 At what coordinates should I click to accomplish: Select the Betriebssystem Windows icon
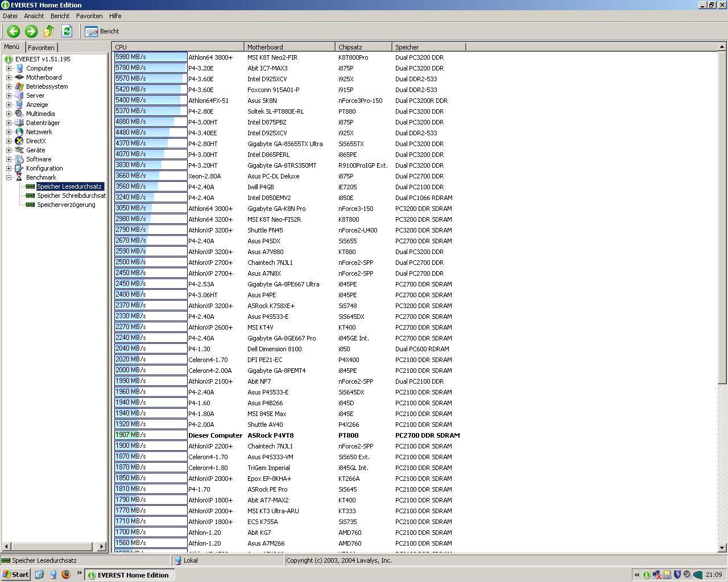19,86
